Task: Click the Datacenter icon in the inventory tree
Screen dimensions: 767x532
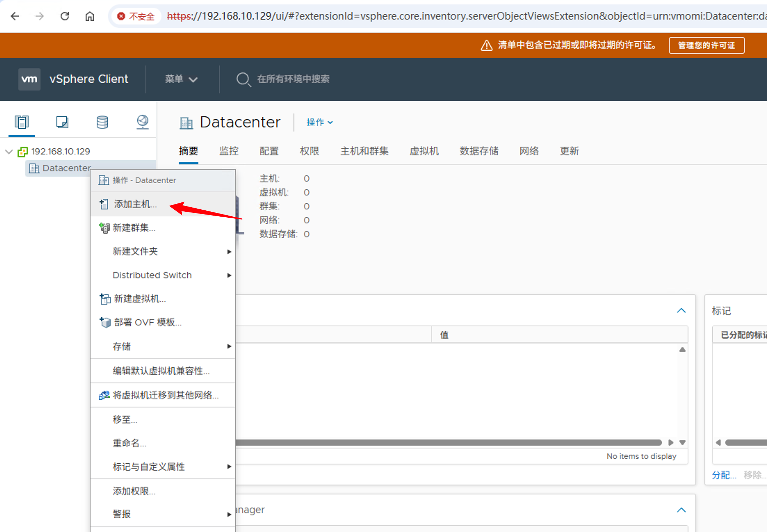Action: coord(34,168)
